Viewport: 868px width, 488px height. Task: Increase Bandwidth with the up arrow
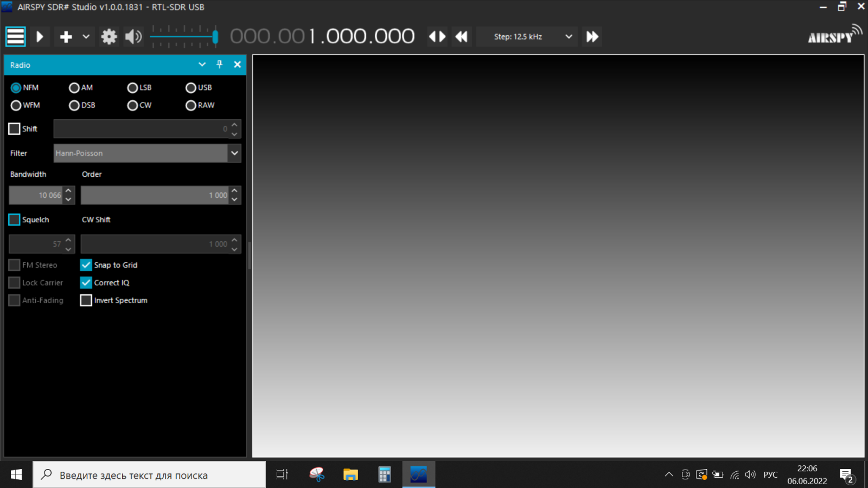coord(68,191)
